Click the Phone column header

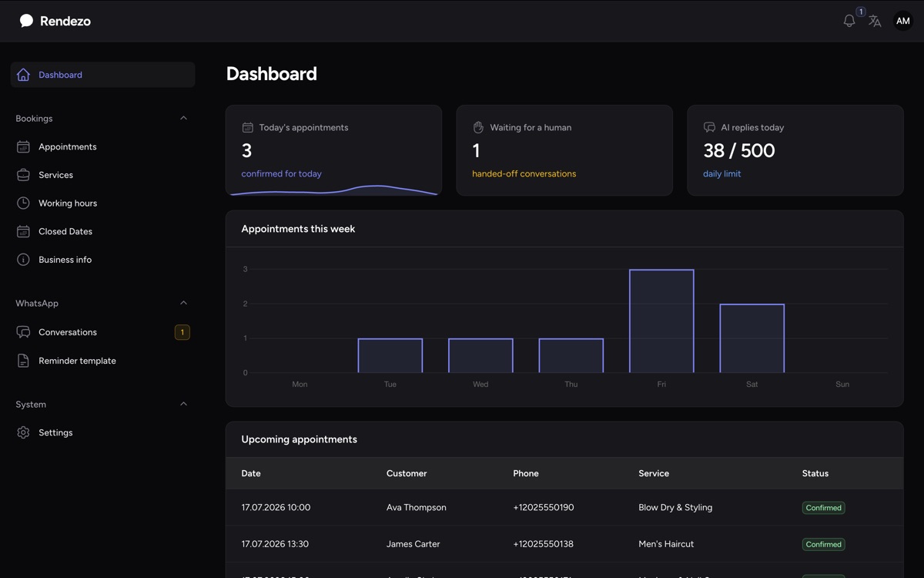click(x=526, y=473)
